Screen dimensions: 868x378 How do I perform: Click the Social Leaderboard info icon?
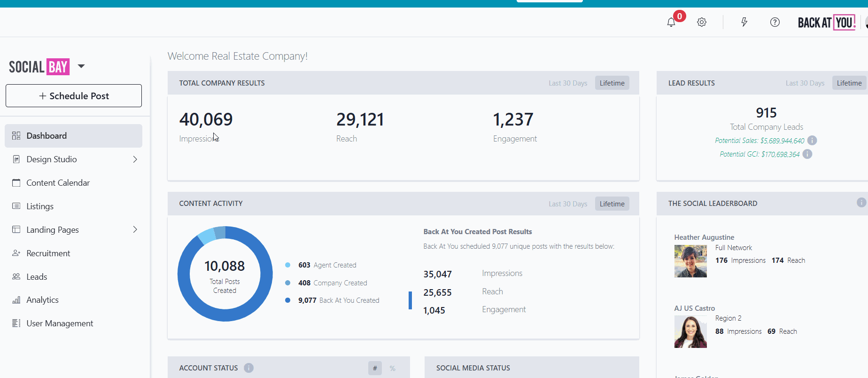tap(861, 203)
